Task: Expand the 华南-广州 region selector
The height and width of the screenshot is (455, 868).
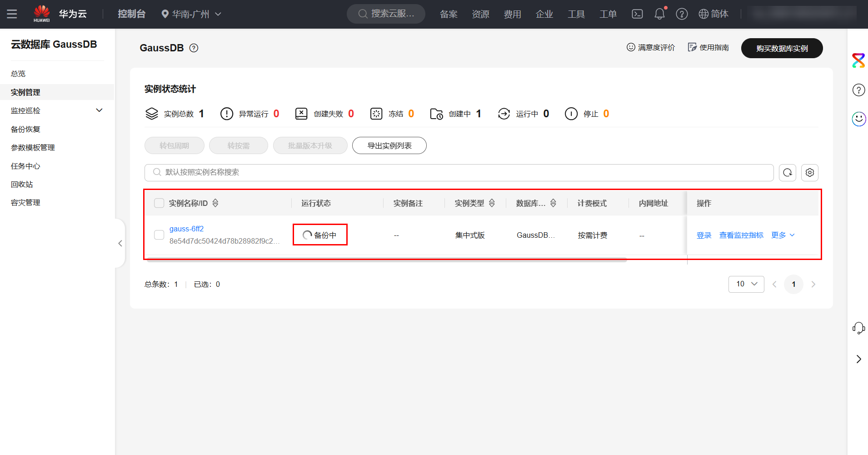Action: coord(191,14)
